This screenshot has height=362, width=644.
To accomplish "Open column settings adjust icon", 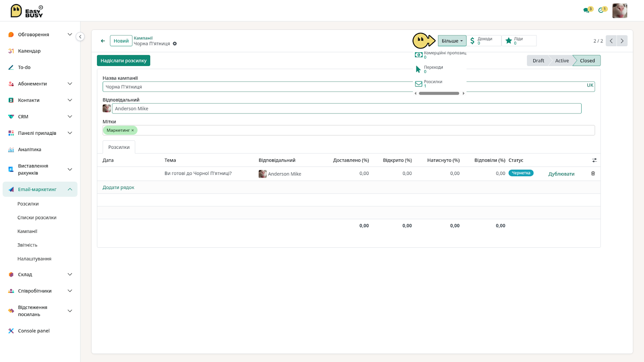I will pyautogui.click(x=594, y=160).
